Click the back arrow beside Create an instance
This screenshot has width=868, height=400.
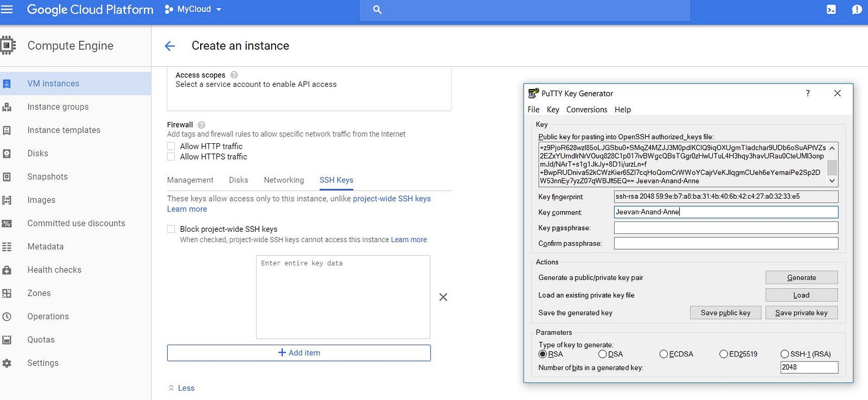tap(170, 46)
